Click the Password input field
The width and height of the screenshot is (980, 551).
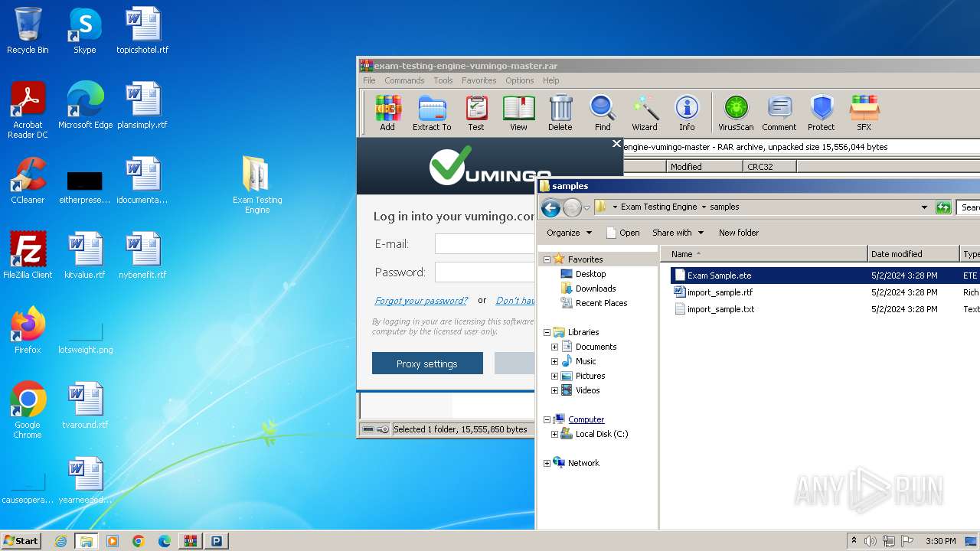(x=485, y=272)
